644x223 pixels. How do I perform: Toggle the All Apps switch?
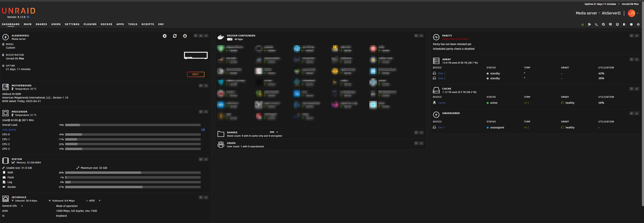(x=230, y=39)
